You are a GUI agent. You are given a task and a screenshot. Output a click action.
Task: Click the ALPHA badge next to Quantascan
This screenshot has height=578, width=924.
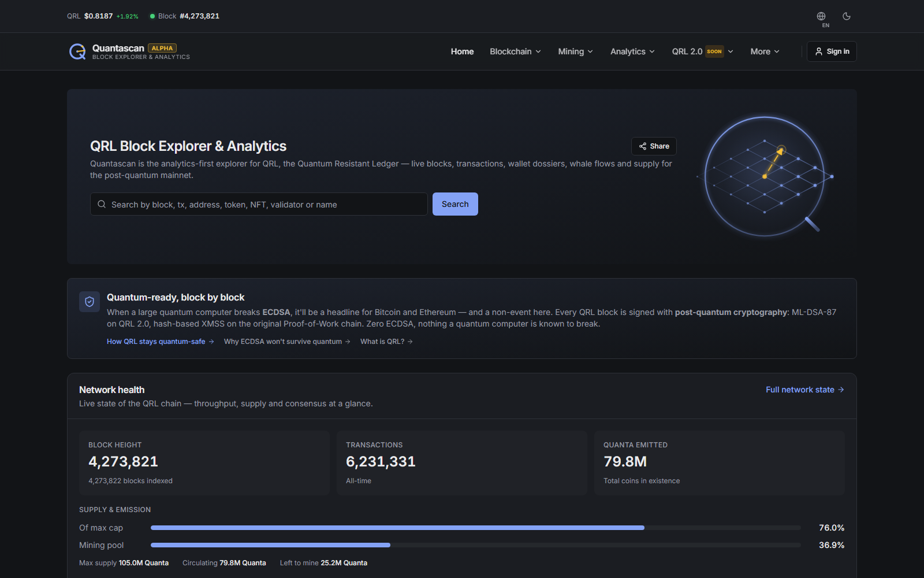pyautogui.click(x=162, y=48)
